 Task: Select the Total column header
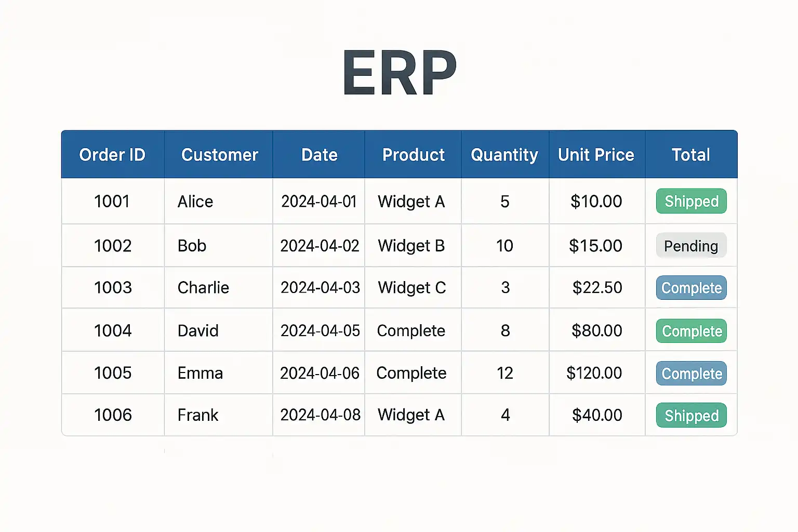(690, 155)
